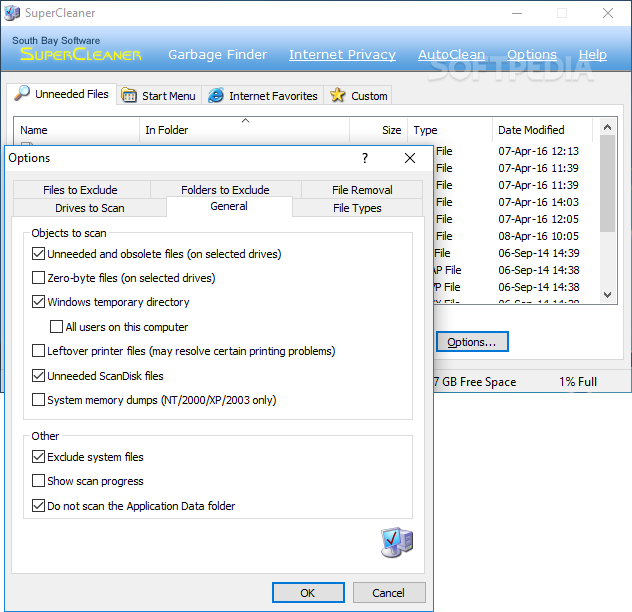This screenshot has height=612, width=632.
Task: Switch to Files to Exclude tab
Action: tap(81, 190)
